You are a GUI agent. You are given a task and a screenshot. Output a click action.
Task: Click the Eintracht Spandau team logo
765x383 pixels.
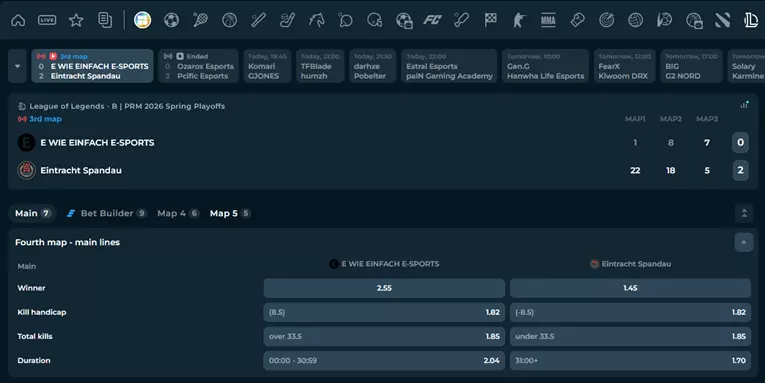pyautogui.click(x=26, y=170)
